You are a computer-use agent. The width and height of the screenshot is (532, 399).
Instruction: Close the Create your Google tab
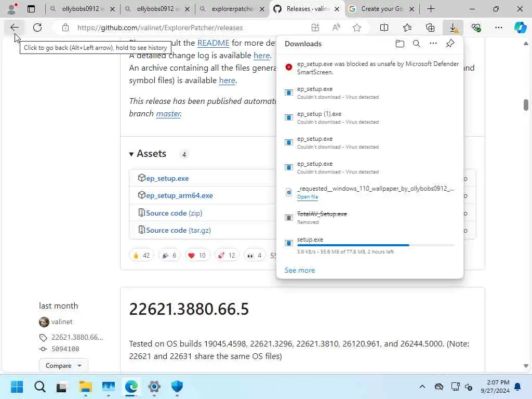(411, 9)
